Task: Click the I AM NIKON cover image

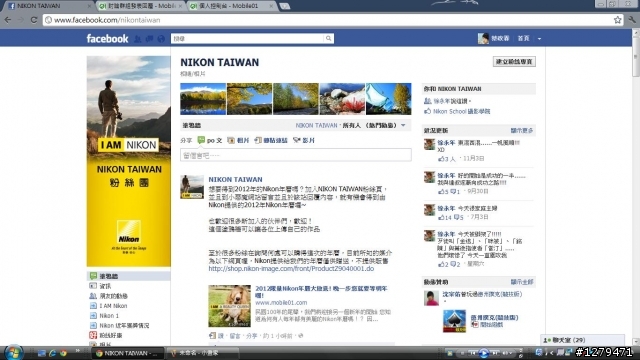Action: click(x=129, y=161)
